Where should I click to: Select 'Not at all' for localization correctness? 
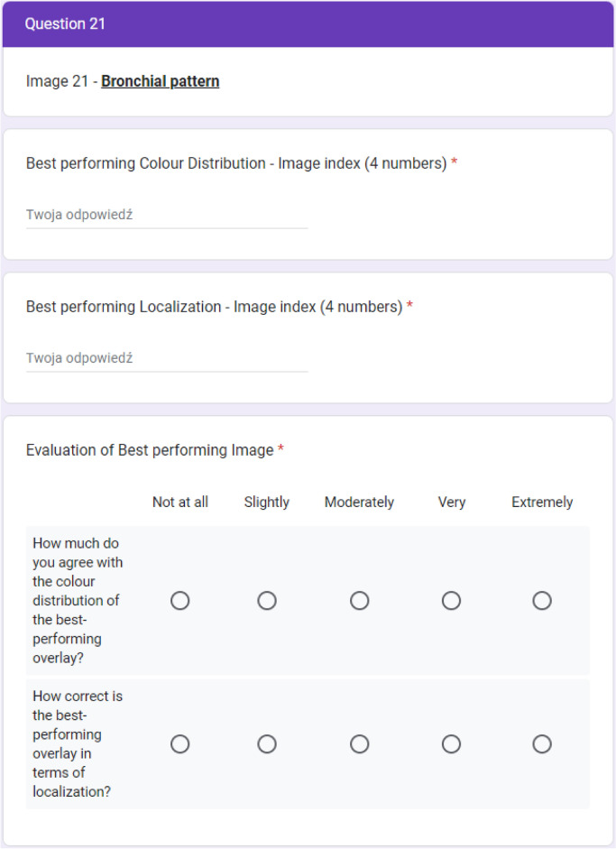179,744
